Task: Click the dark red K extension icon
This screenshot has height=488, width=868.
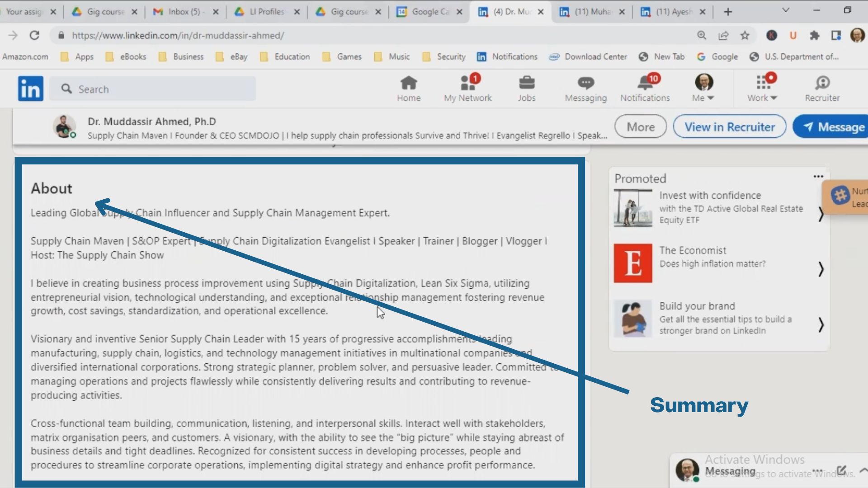Action: tap(772, 35)
